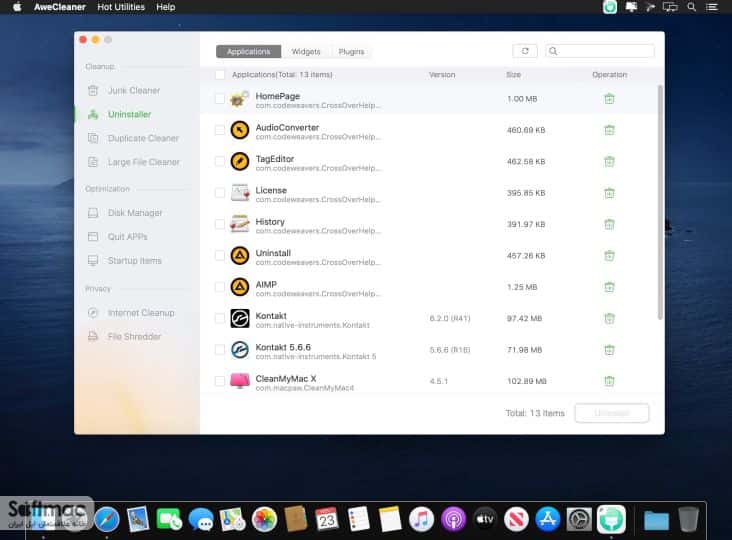Open Disk Manager in the sidebar
Viewport: 732px width, 540px height.
pyautogui.click(x=125, y=213)
